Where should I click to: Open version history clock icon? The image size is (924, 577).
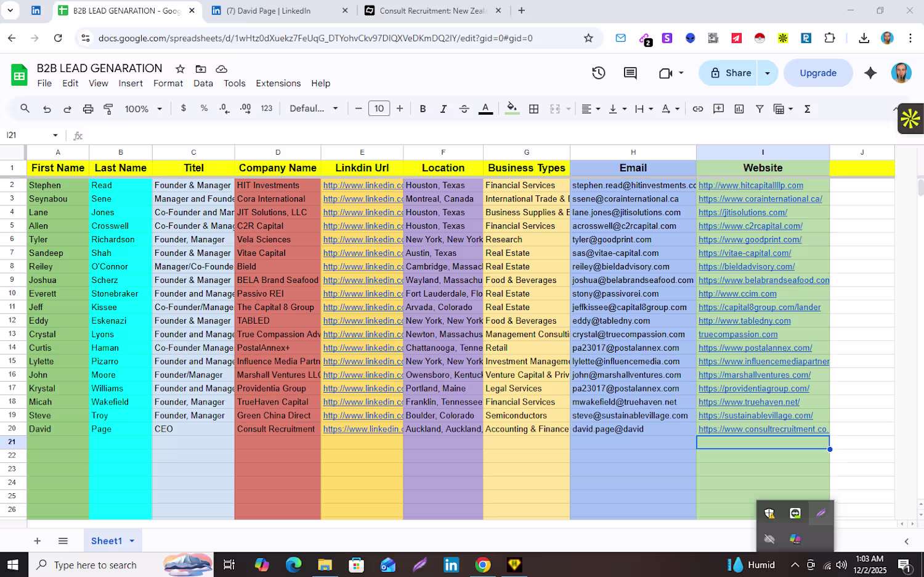click(598, 73)
